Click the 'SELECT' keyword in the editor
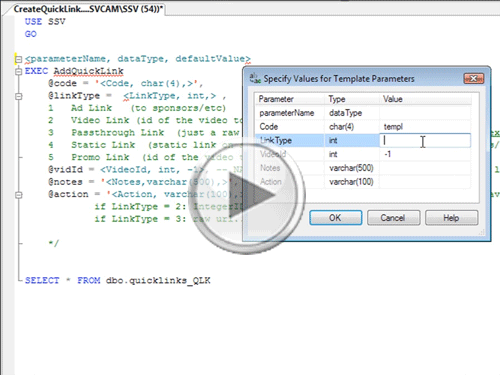Image resolution: width=500 pixels, height=375 pixels. tap(42, 280)
